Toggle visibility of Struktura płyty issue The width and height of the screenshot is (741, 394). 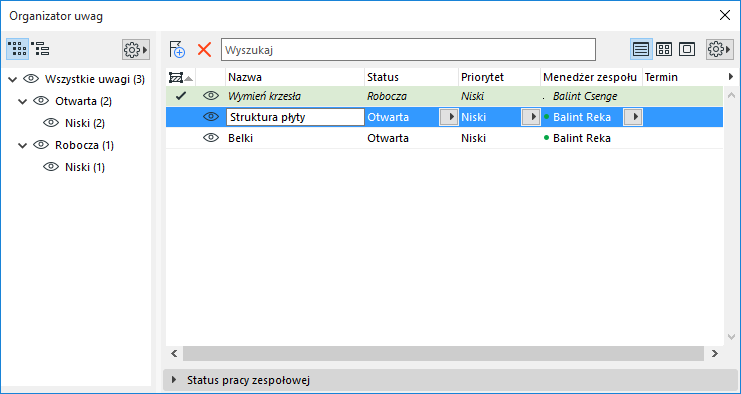tap(211, 117)
